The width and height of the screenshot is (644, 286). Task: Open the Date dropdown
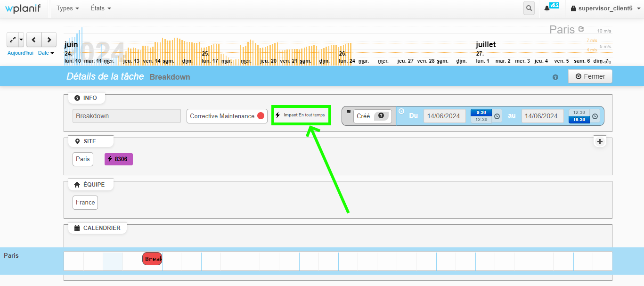pyautogui.click(x=46, y=52)
